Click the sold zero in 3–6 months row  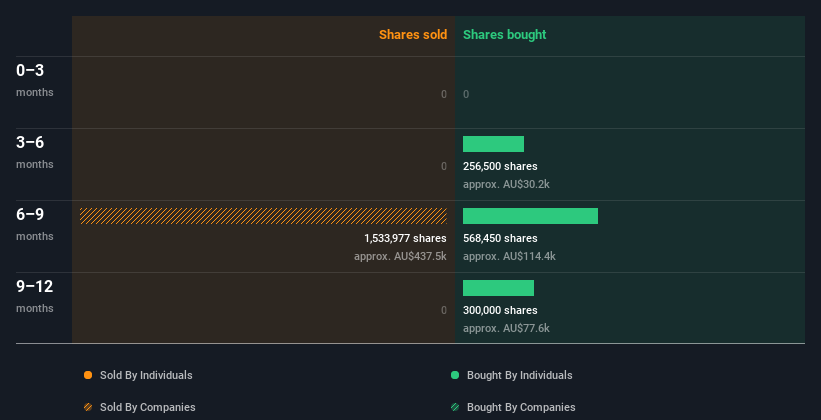tap(444, 167)
